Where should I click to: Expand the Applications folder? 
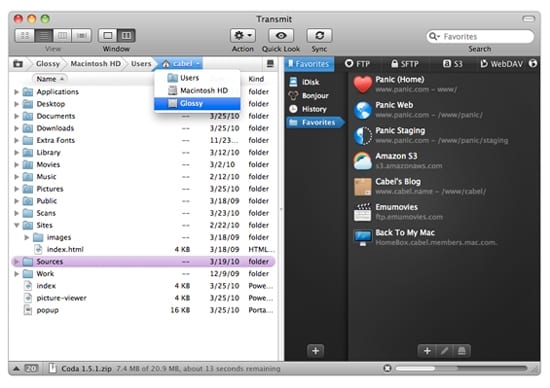[16, 92]
